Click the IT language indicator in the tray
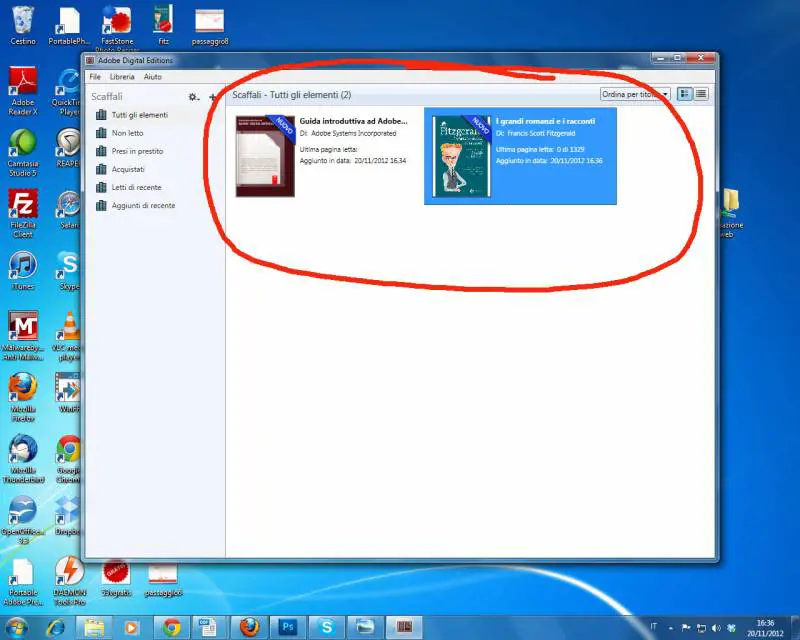800x640 pixels. (x=654, y=627)
